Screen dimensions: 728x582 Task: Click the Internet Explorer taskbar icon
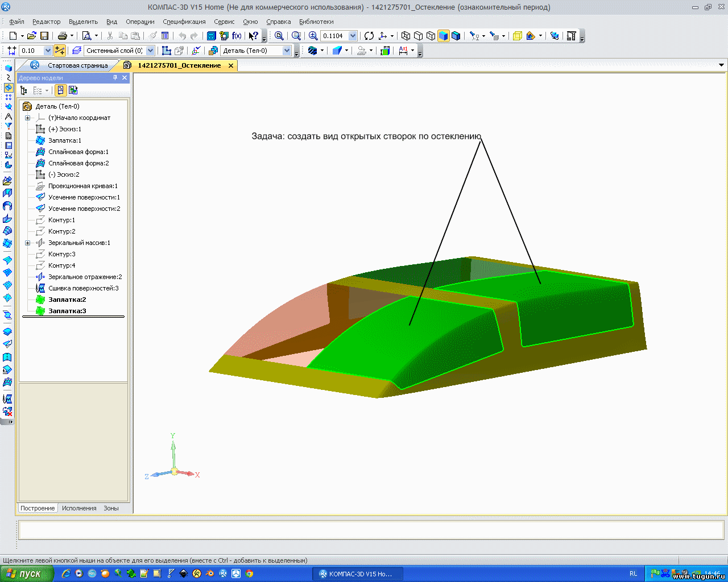(66, 573)
